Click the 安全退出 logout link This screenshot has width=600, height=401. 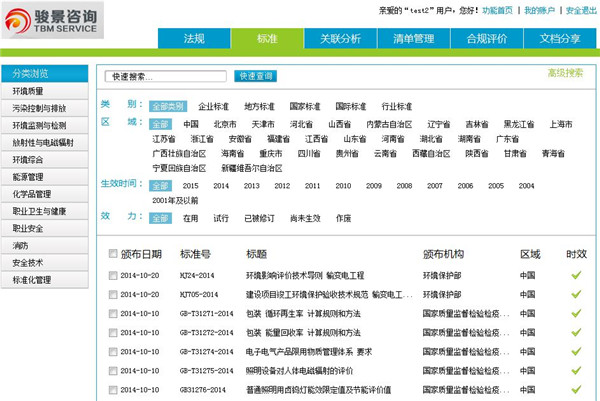point(580,10)
